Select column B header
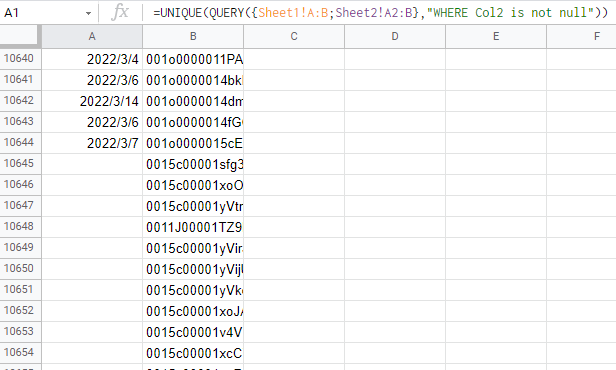Screen dimensions: 616x370 [193, 37]
